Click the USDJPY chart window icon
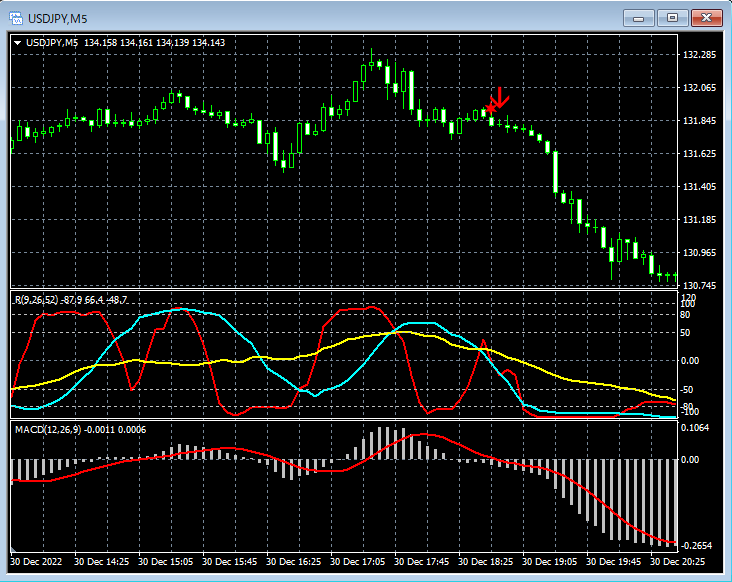 pyautogui.click(x=16, y=18)
